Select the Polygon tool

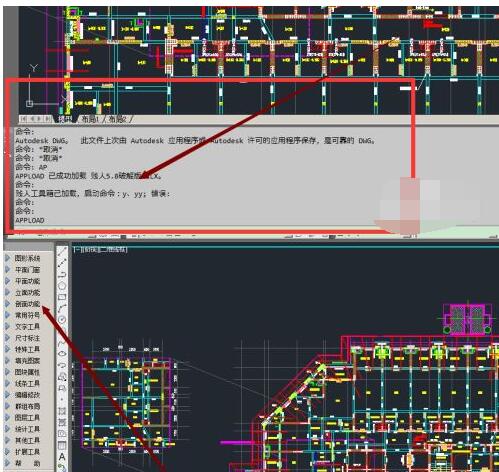click(62, 286)
